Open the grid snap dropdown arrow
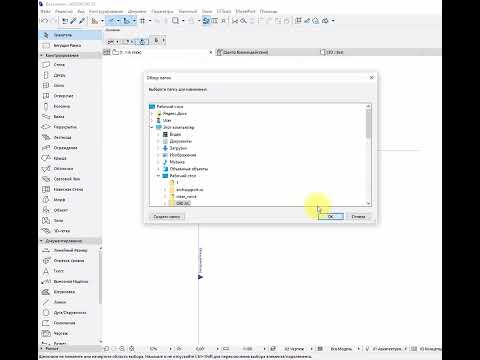The width and height of the screenshot is (480, 360). pyautogui.click(x=150, y=21)
